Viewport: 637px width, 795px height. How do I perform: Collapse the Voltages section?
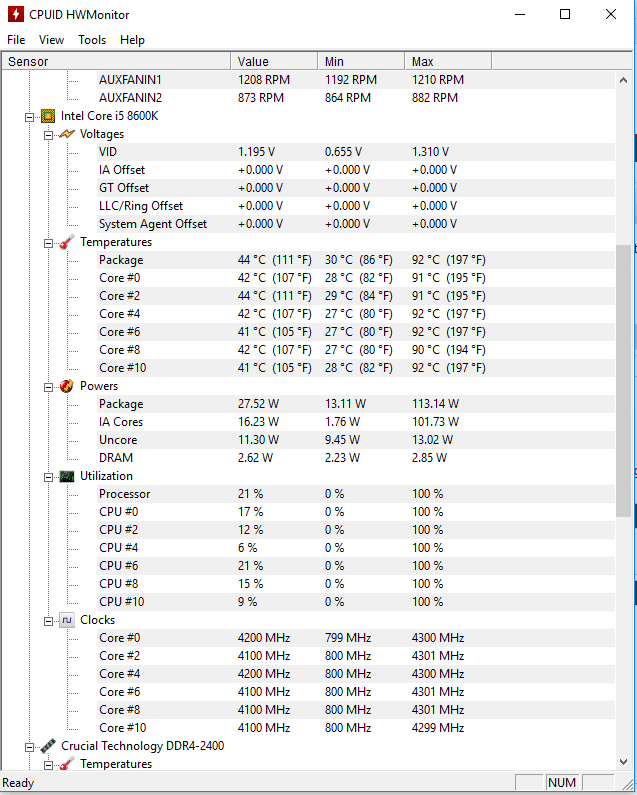coord(48,135)
